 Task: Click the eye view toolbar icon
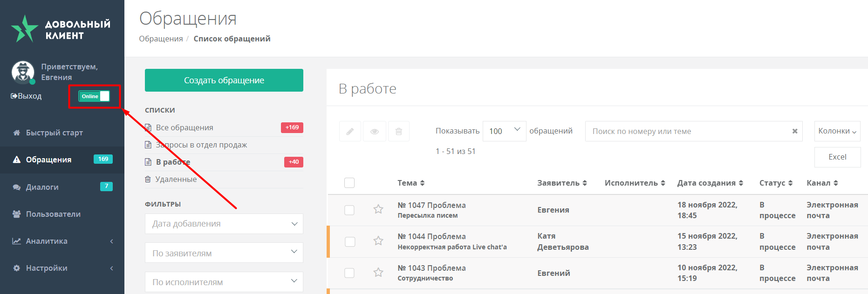374,131
